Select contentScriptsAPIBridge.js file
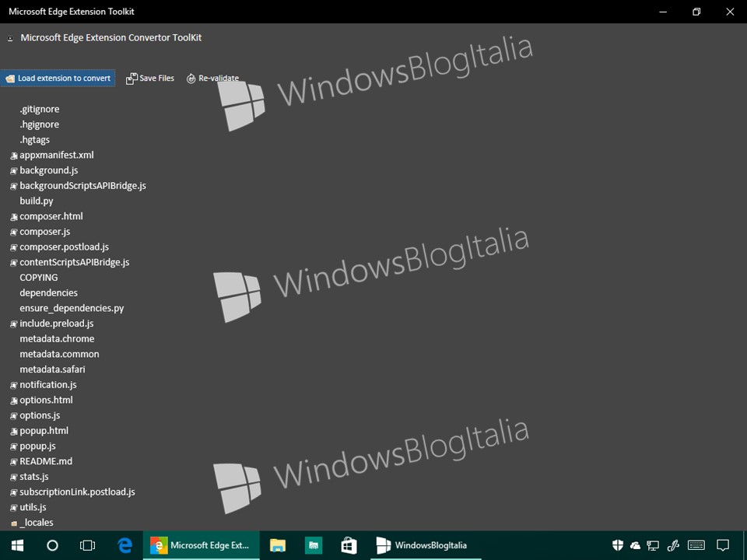The image size is (747, 560). (75, 262)
